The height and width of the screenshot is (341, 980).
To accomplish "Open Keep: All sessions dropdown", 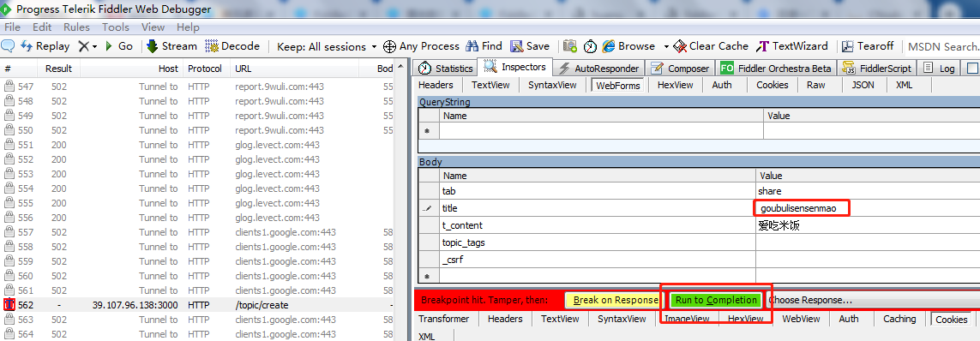I will pos(327,46).
